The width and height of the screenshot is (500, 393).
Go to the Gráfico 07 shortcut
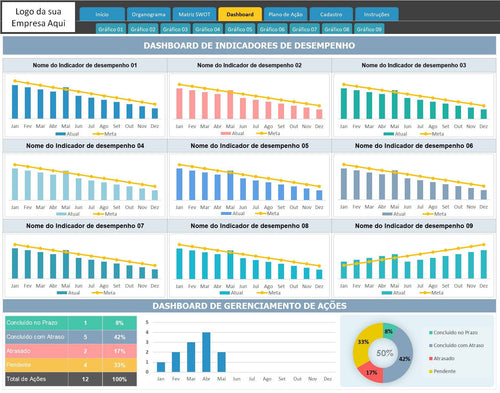pos(305,29)
